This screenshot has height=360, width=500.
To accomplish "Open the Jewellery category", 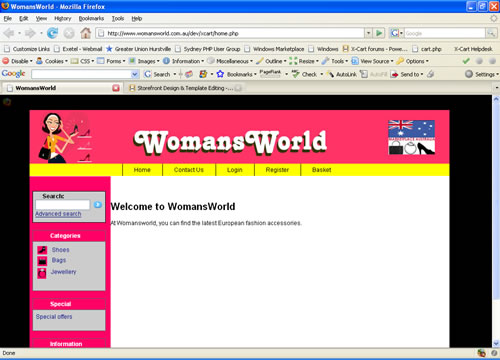I will (64, 272).
